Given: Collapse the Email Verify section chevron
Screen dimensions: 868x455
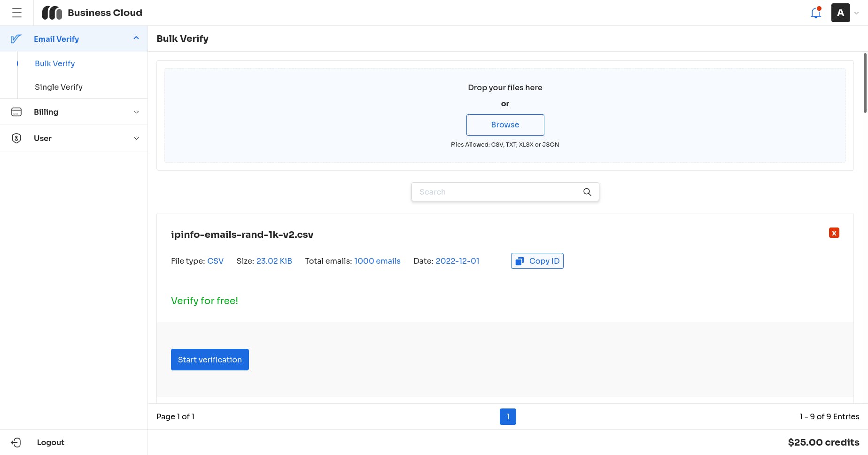Looking at the screenshot, I should point(136,38).
